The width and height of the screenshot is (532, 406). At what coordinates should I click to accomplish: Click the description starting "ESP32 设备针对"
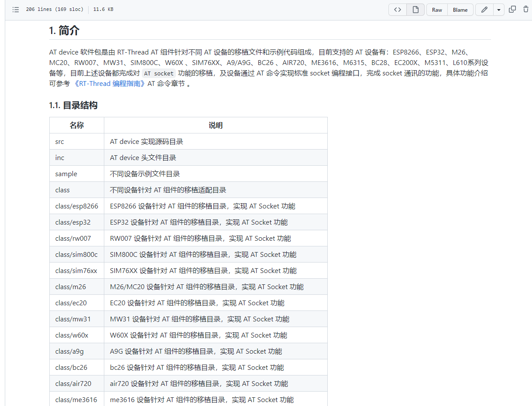tap(199, 222)
